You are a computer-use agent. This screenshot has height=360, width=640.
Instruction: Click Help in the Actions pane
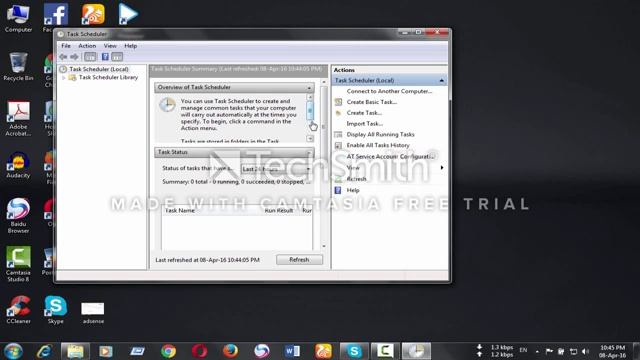pos(353,190)
